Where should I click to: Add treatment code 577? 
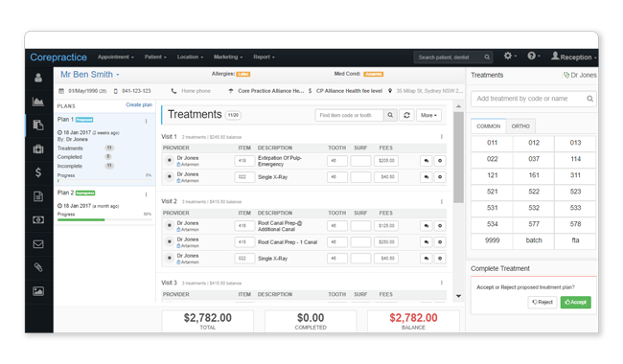click(534, 224)
